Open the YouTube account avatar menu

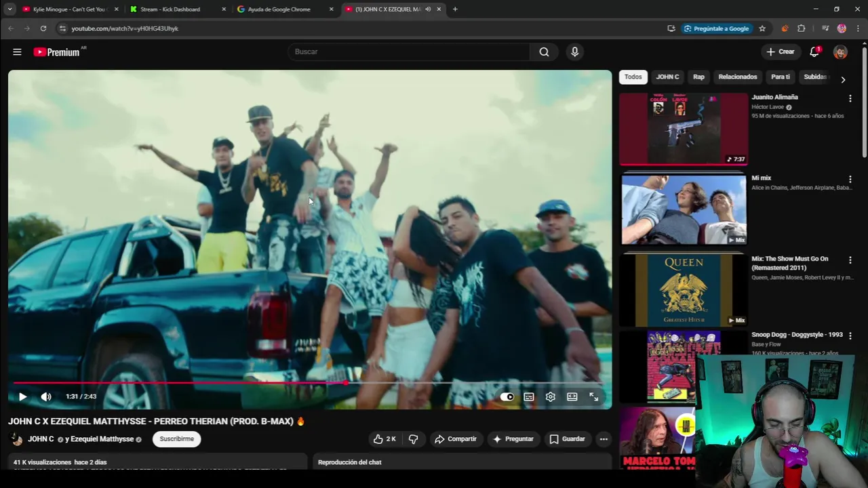coord(840,52)
